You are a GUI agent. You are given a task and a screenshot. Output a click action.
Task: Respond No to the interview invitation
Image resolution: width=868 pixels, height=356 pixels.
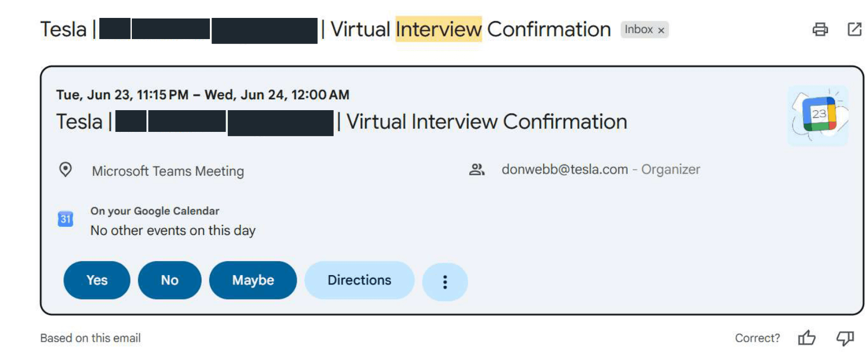170,280
